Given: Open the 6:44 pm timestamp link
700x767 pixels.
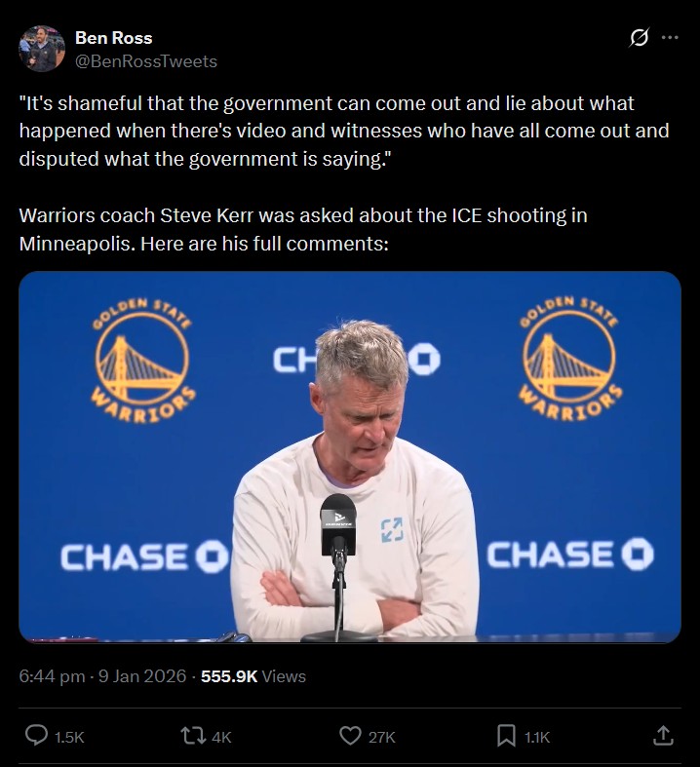Looking at the screenshot, I should point(52,676).
